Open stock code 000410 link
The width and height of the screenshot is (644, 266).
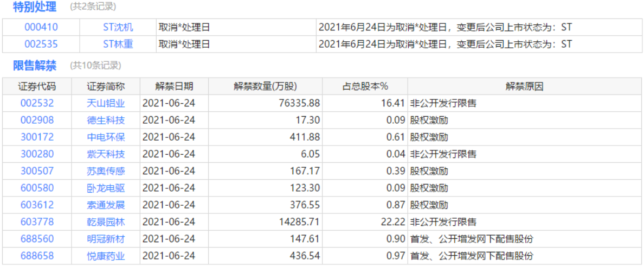[x=41, y=27]
